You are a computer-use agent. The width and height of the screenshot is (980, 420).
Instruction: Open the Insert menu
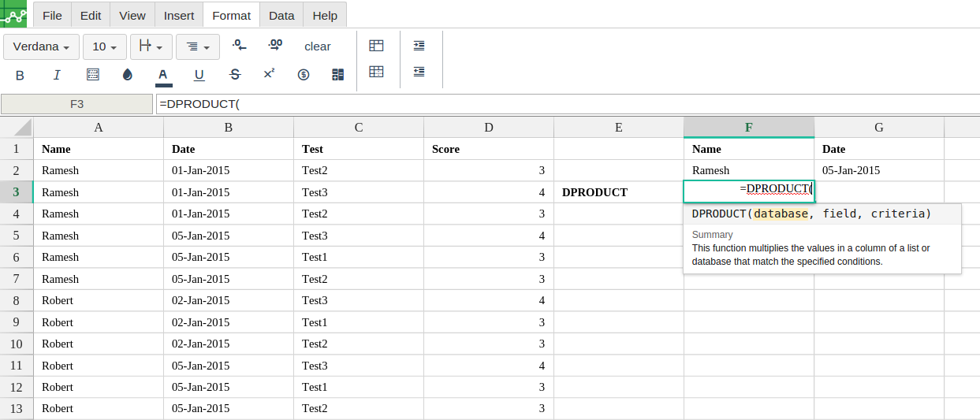point(179,16)
